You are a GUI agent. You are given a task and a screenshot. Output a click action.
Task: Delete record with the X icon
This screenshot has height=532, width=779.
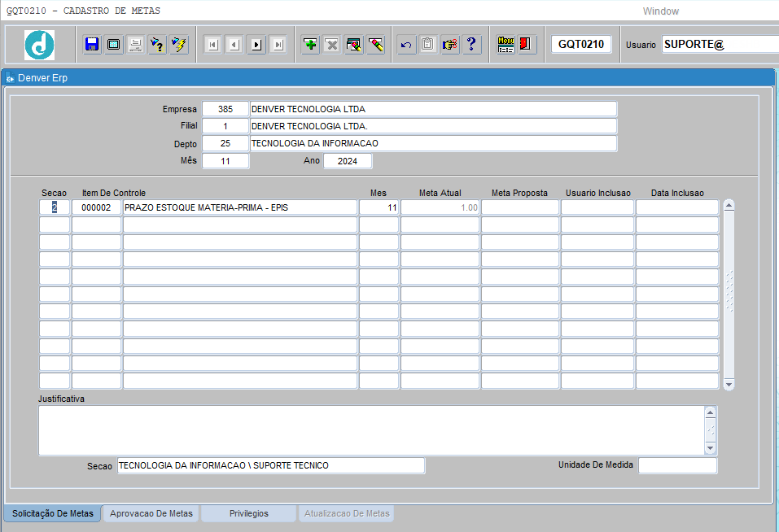point(332,45)
